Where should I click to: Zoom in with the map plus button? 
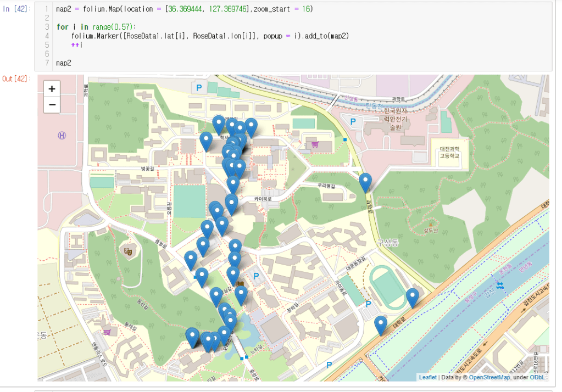52,89
